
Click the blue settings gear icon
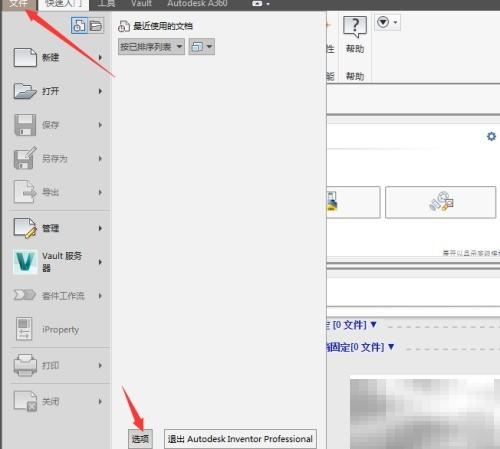(x=491, y=136)
